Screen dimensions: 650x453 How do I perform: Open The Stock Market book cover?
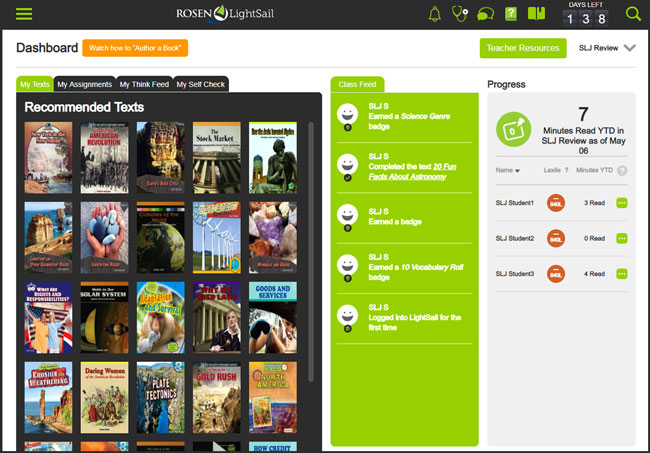216,157
